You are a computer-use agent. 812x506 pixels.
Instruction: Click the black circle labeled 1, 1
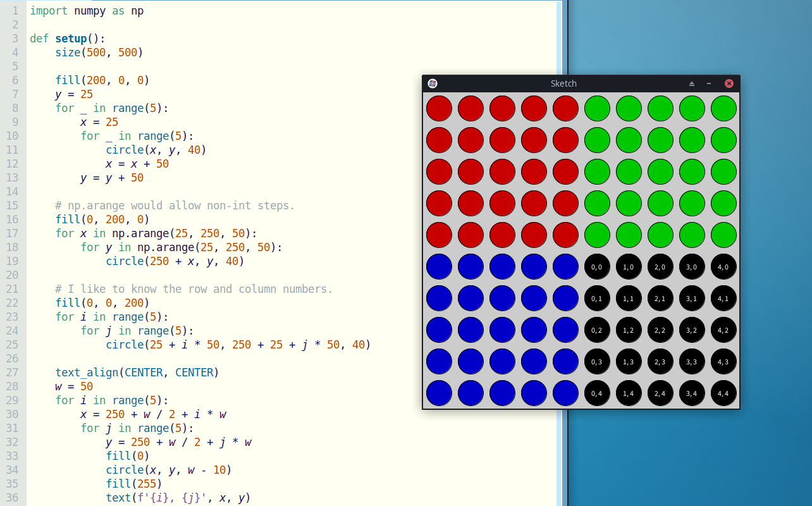tap(629, 299)
